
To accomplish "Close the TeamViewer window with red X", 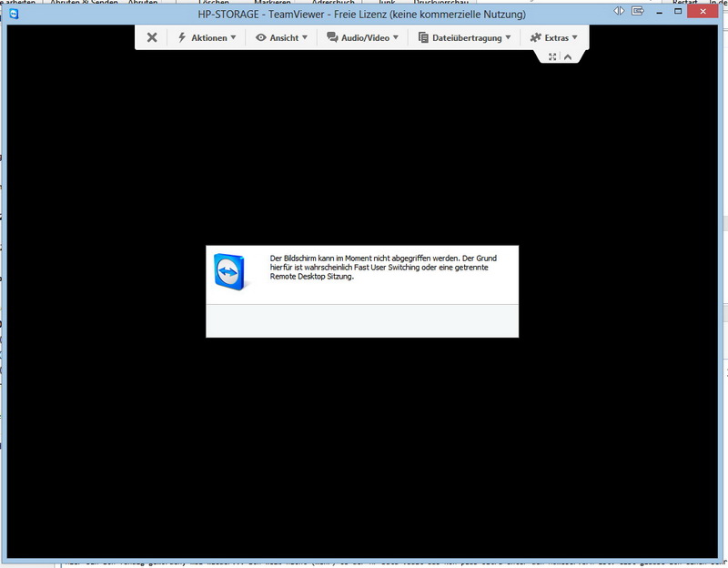I will pos(703,11).
